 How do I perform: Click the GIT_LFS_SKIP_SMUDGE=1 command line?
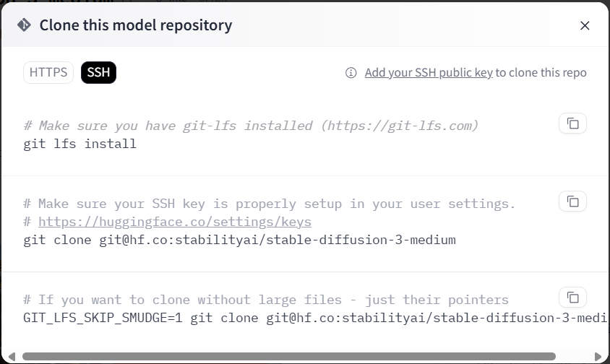click(x=311, y=318)
